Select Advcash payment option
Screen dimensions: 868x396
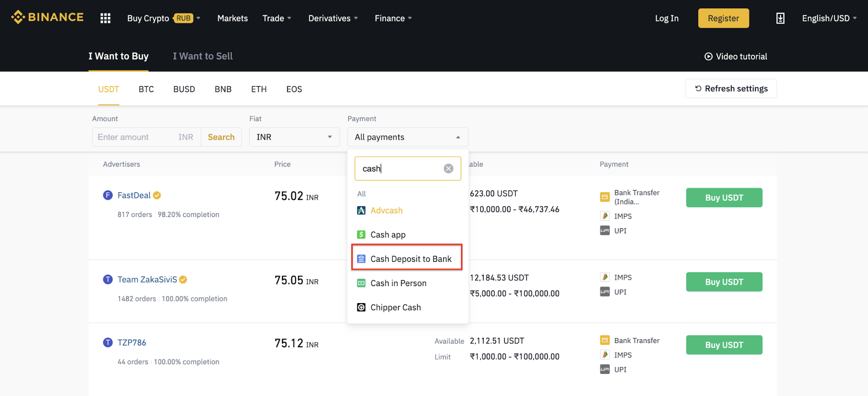coord(408,211)
